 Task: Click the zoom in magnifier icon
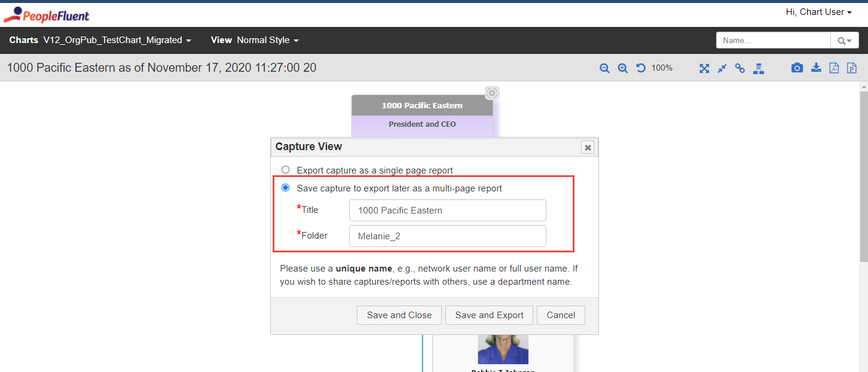tap(622, 68)
